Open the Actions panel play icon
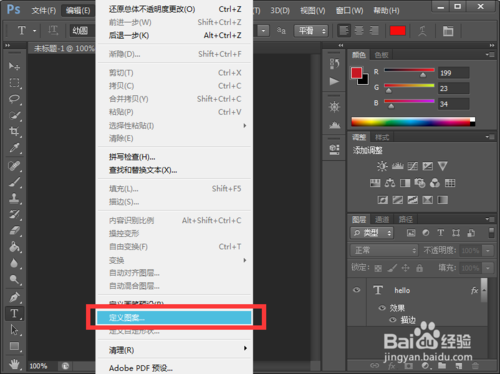 (x=334, y=81)
